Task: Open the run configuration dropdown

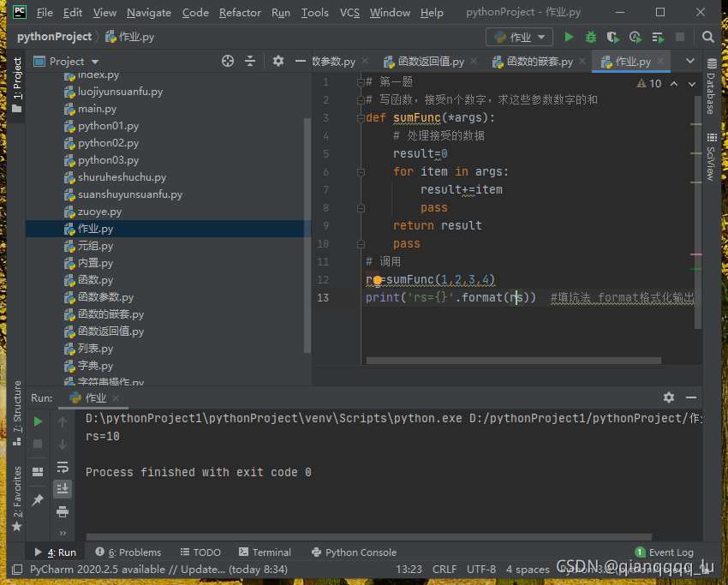Action: [x=520, y=37]
